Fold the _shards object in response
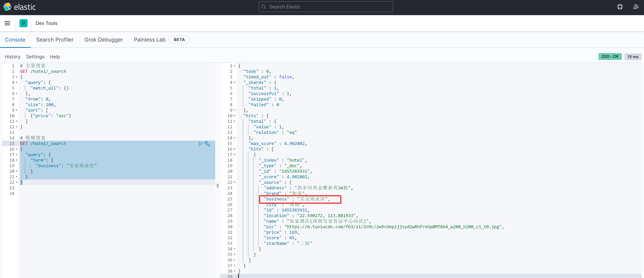This screenshot has width=644, height=278. coord(234,82)
